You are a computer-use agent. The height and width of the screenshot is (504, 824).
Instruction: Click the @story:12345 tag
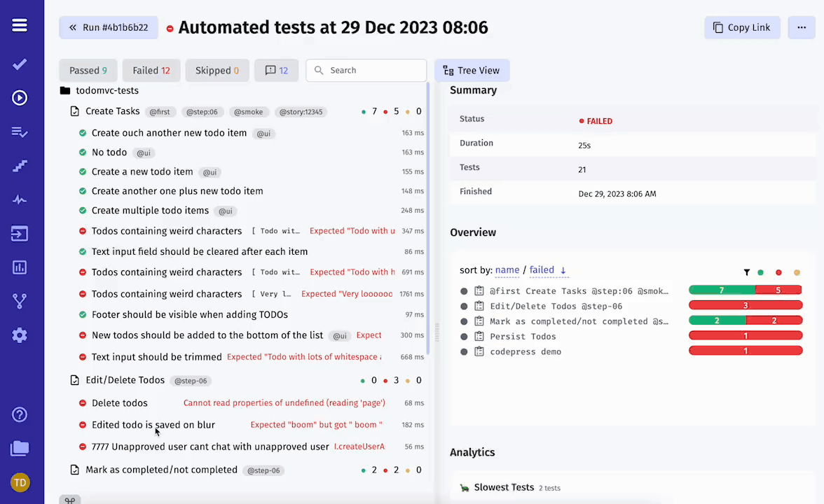301,112
